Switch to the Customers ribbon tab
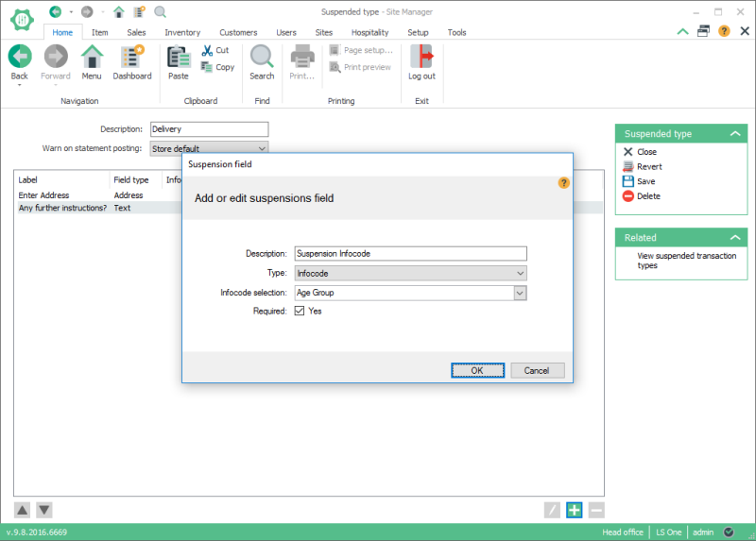The image size is (756, 541). (x=238, y=32)
